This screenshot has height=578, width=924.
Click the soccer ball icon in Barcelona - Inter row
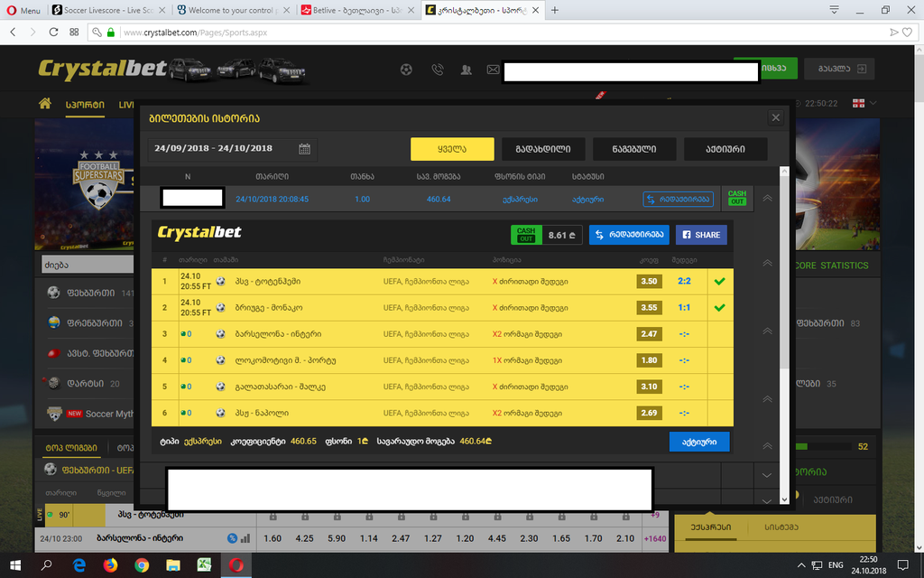[220, 334]
